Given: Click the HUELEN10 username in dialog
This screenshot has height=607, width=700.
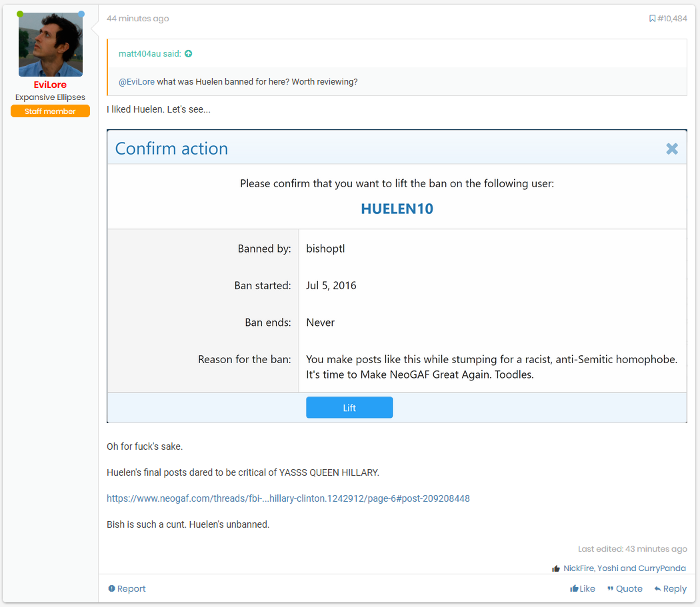Looking at the screenshot, I should [x=397, y=209].
